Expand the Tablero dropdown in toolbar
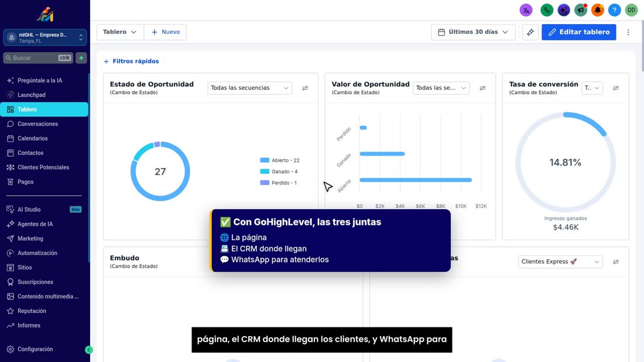This screenshot has width=644, height=362. coord(120,32)
